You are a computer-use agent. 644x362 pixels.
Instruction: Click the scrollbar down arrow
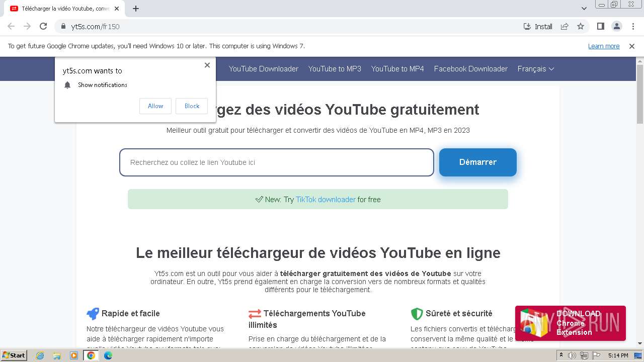[x=640, y=343]
